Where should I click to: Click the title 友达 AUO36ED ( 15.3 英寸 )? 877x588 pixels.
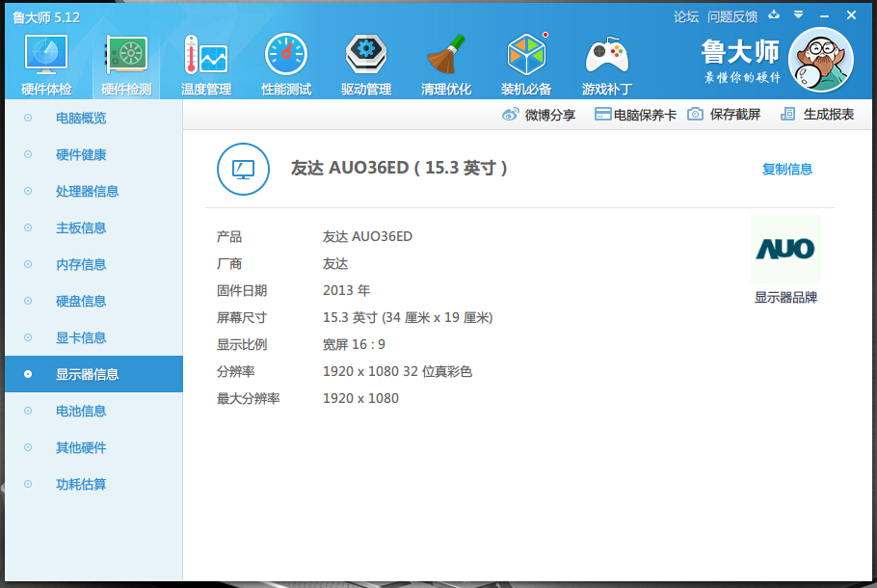(x=399, y=168)
